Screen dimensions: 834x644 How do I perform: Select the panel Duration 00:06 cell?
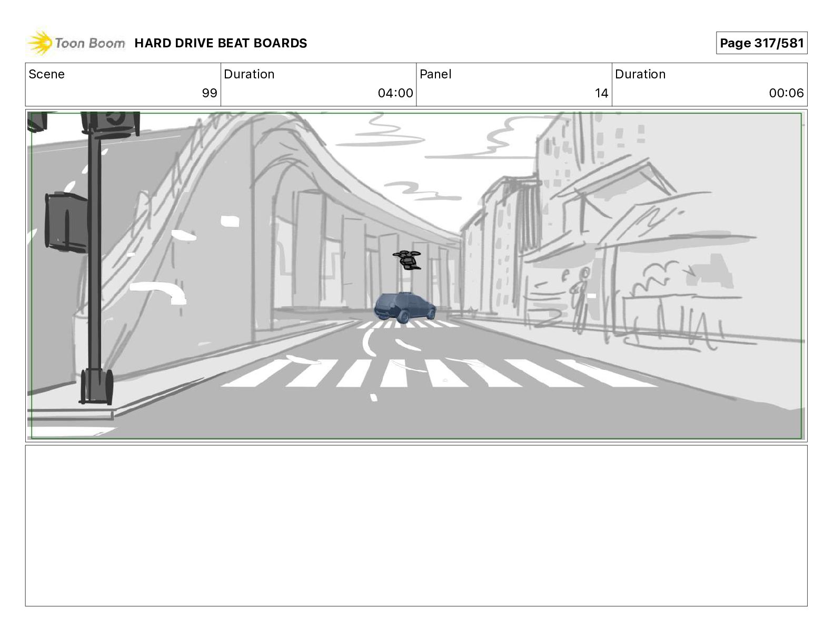(709, 85)
